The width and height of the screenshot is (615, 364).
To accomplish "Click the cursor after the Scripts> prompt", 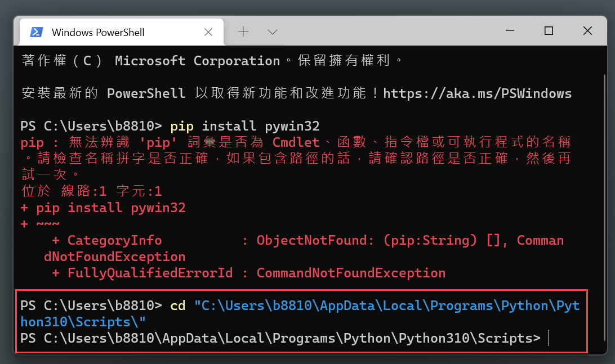I will (x=549, y=338).
